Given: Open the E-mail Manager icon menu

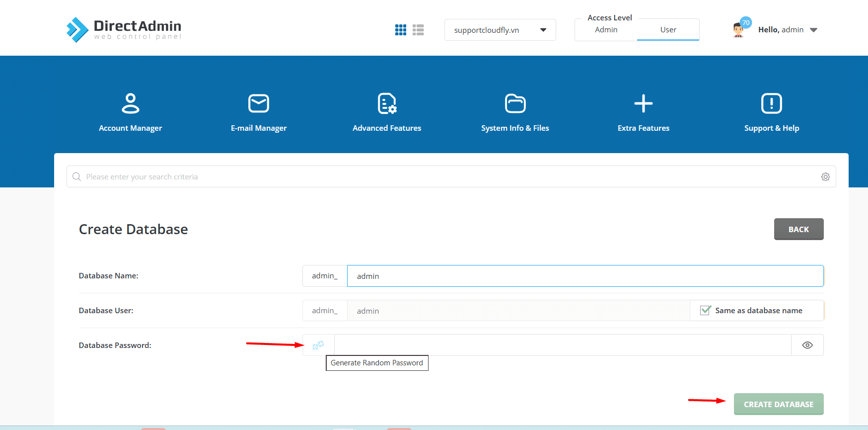Looking at the screenshot, I should 258,104.
